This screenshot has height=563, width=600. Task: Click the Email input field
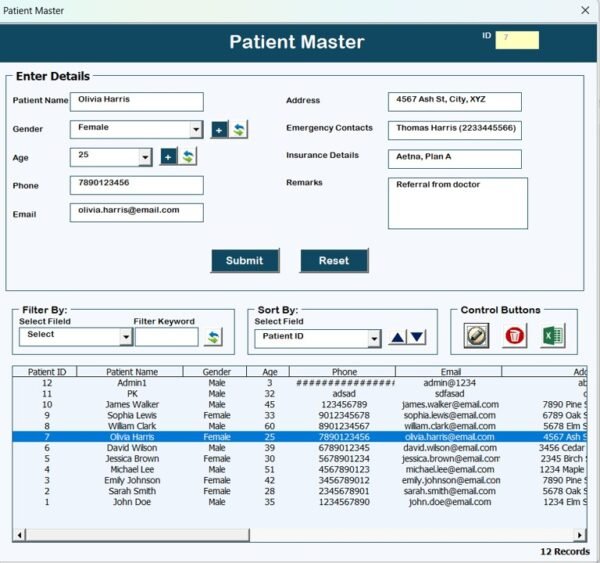[137, 212]
